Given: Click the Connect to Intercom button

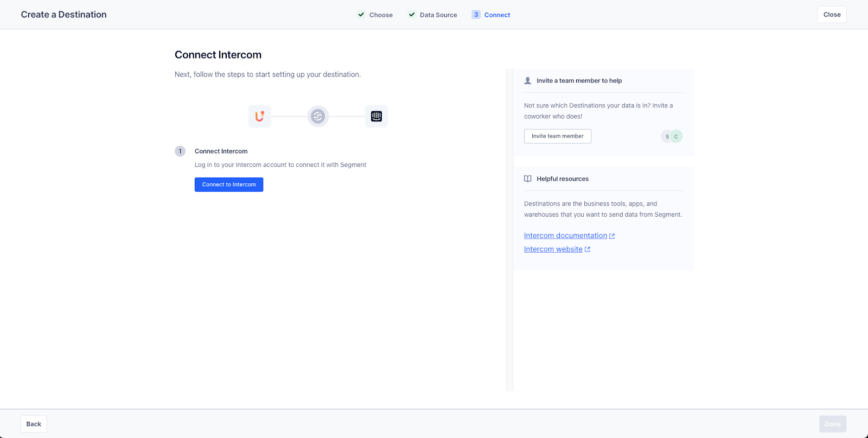Looking at the screenshot, I should (229, 184).
